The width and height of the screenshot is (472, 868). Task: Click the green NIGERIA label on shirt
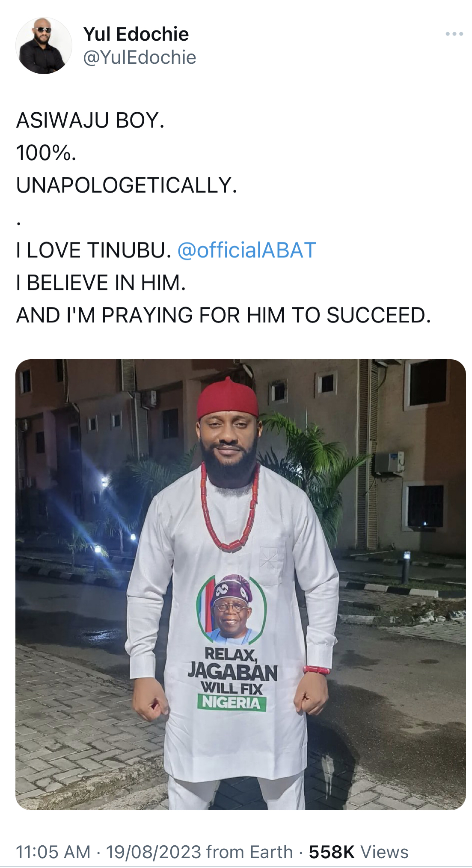pyautogui.click(x=232, y=703)
